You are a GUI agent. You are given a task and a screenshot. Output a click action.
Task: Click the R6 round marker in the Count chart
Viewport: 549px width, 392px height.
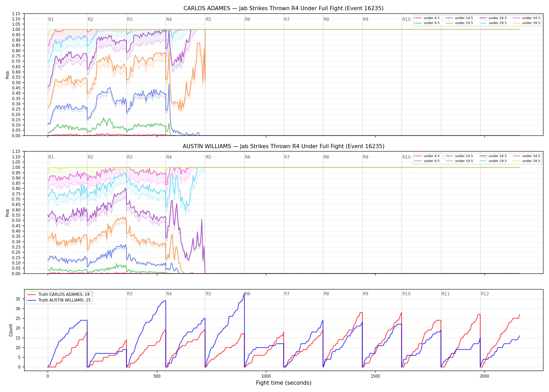point(248,294)
